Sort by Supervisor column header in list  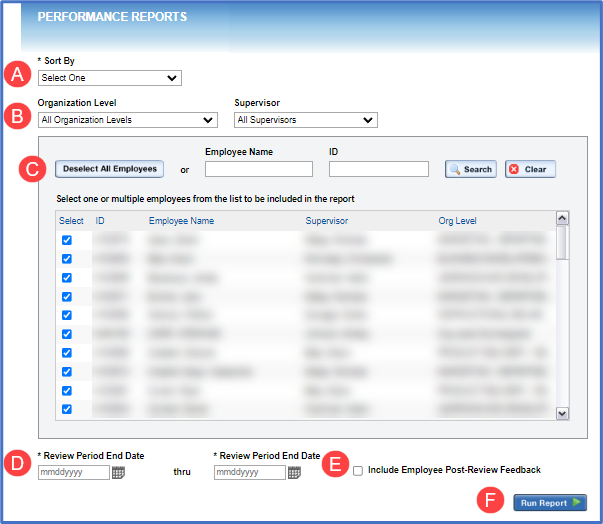click(327, 221)
